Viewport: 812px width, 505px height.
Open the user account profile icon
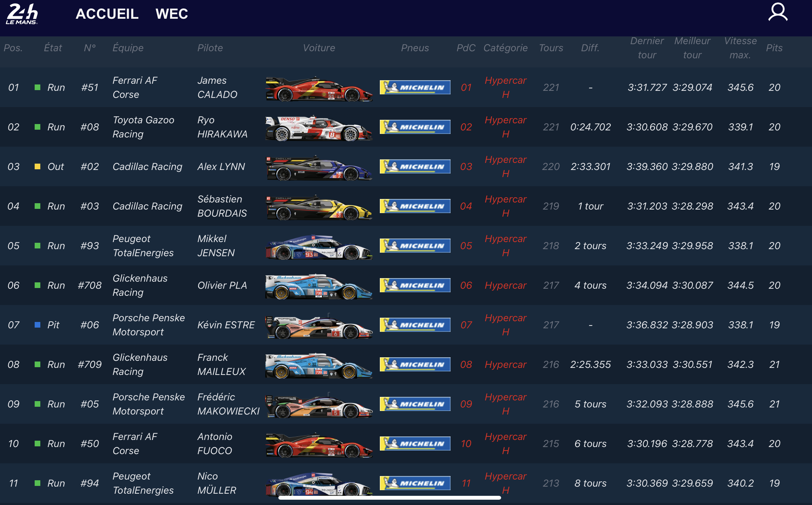778,13
